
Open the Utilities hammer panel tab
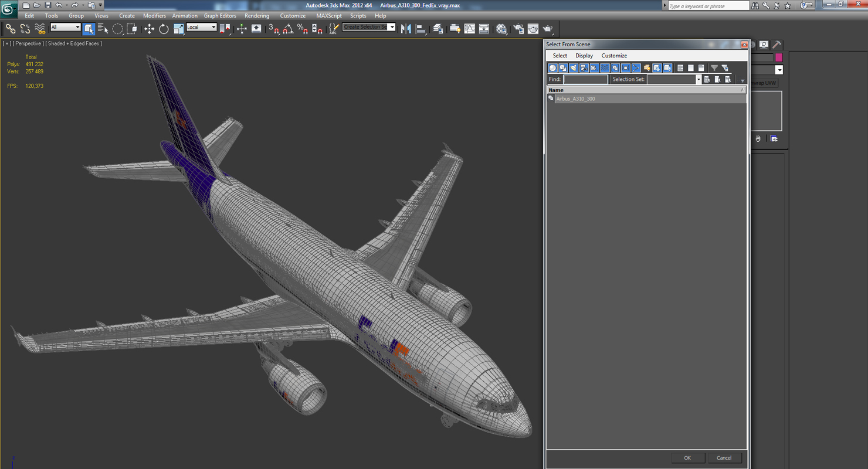[x=777, y=45]
